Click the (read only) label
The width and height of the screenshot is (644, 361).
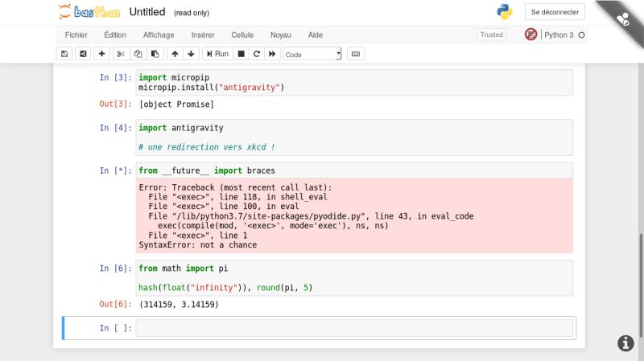pos(192,13)
